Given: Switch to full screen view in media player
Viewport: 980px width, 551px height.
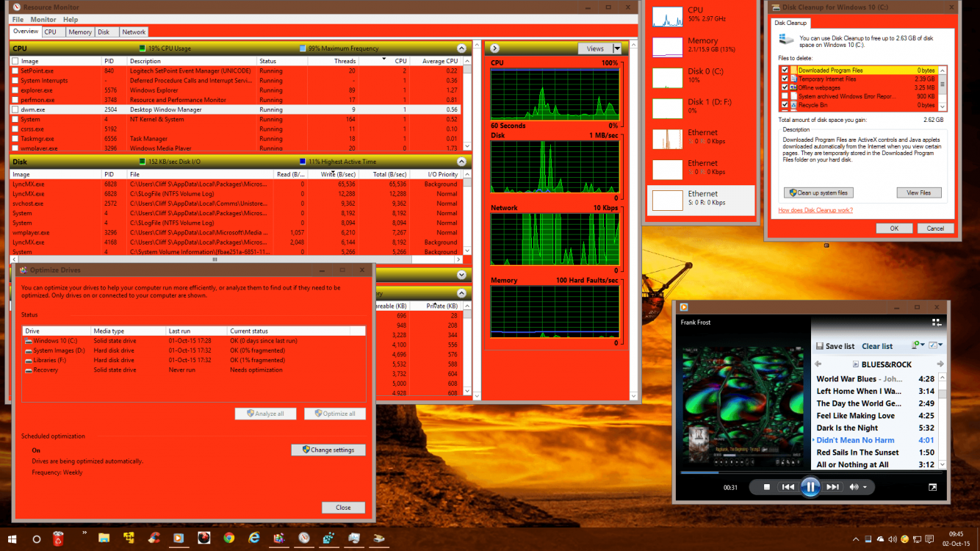Looking at the screenshot, I should [x=933, y=487].
